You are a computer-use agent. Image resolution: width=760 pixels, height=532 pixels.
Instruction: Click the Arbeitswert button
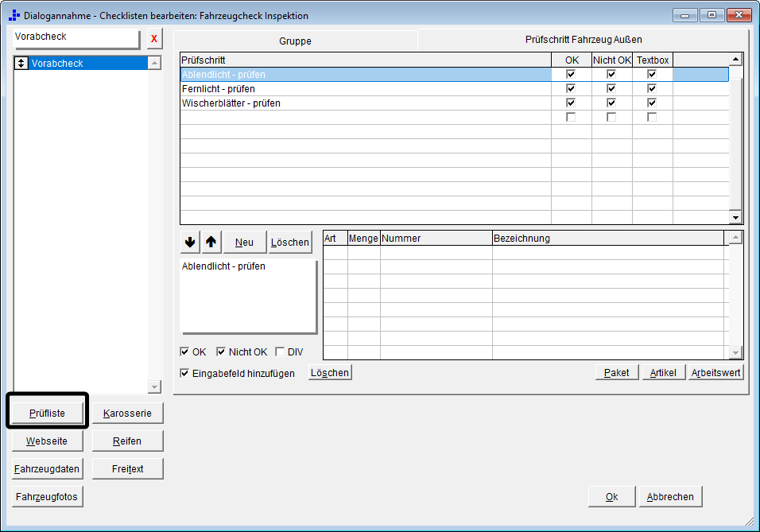coord(715,372)
